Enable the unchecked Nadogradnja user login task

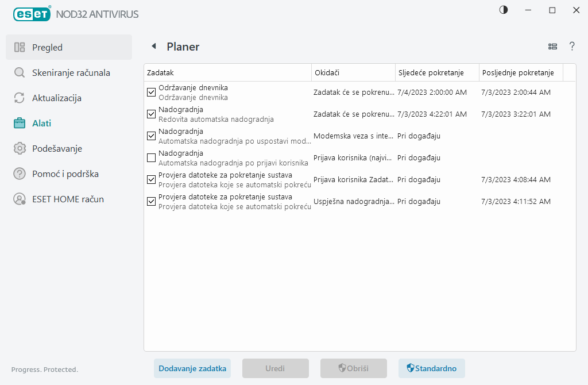(x=152, y=157)
